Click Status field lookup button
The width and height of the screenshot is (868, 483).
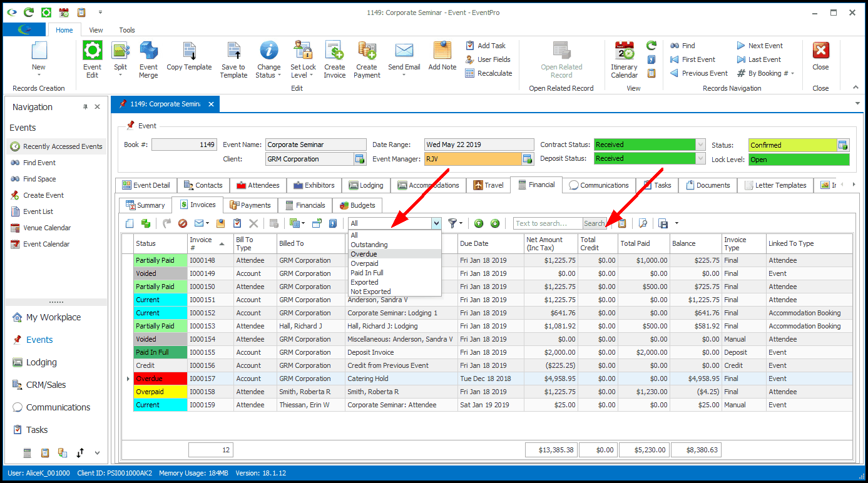pyautogui.click(x=843, y=145)
